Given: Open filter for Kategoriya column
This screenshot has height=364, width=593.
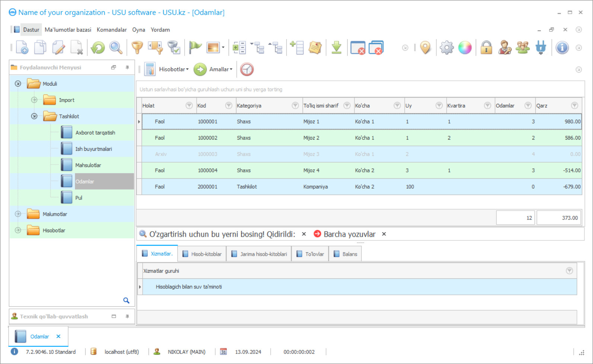Looking at the screenshot, I should tap(295, 106).
